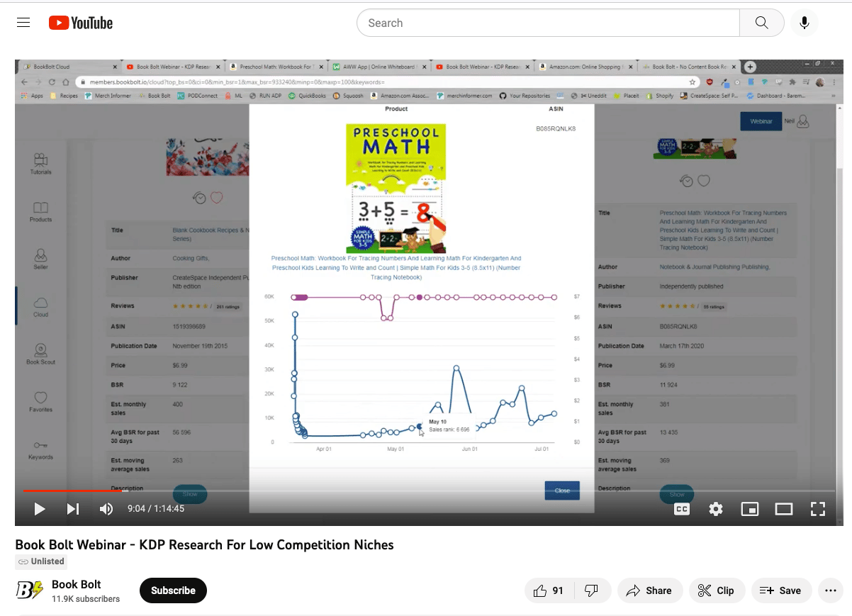
Task: Click the history clock icon on right product
Action: (x=686, y=181)
